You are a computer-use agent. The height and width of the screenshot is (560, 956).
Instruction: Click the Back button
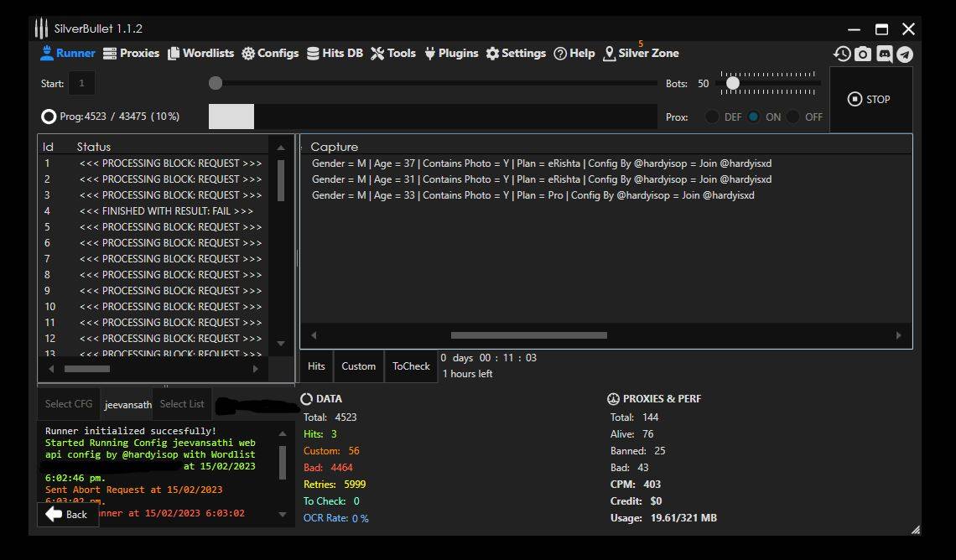[67, 514]
